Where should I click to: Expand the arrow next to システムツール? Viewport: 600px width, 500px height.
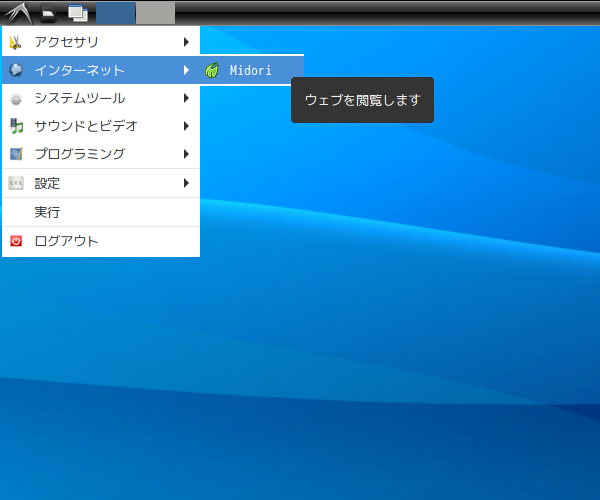(x=186, y=98)
